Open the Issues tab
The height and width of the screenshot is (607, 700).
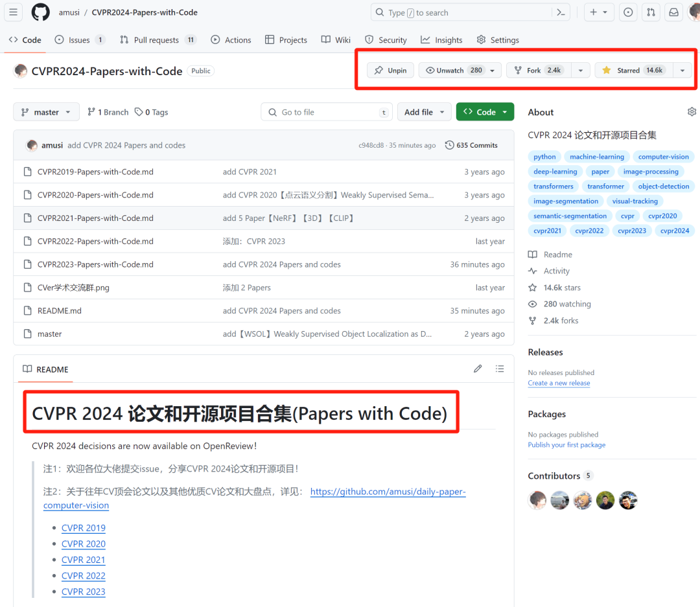80,40
